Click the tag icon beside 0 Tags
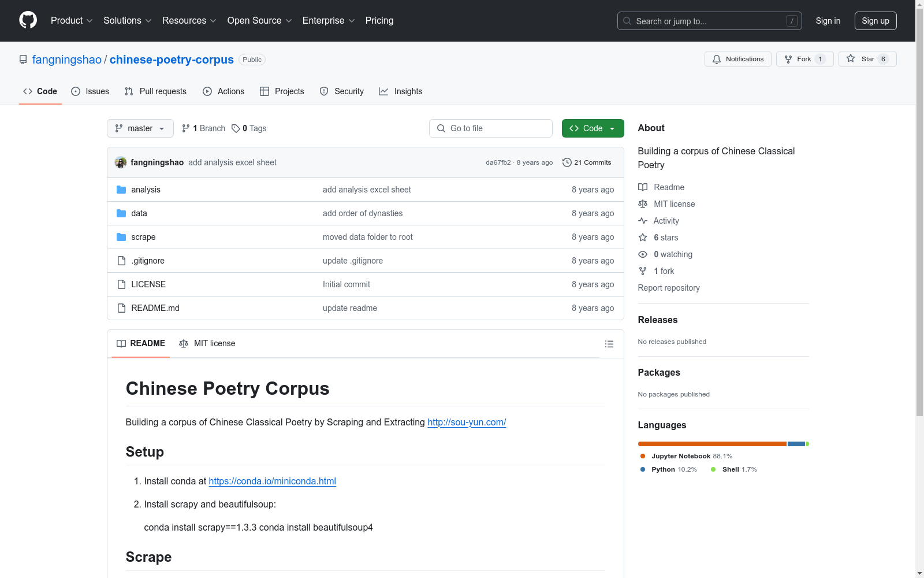Viewport: 924px width, 578px height. point(236,128)
